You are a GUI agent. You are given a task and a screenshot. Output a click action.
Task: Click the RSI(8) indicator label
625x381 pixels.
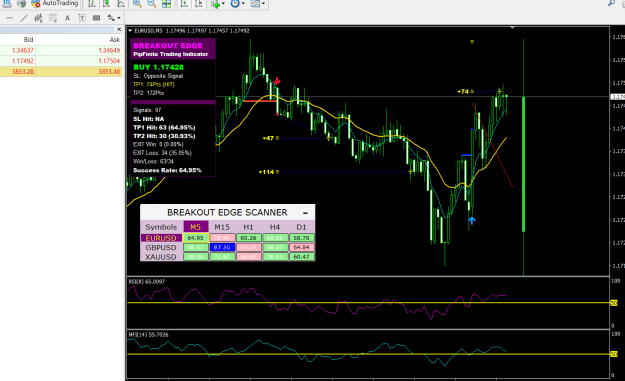tap(146, 282)
